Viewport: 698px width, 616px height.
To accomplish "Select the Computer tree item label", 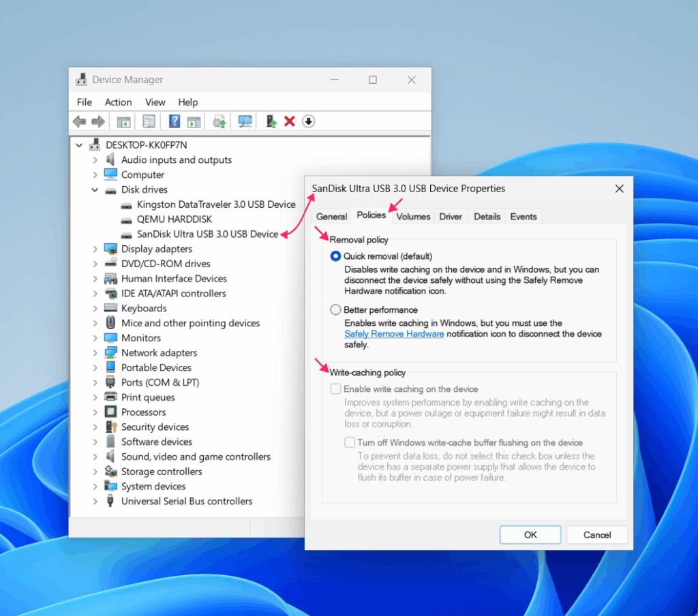I will coord(142,174).
